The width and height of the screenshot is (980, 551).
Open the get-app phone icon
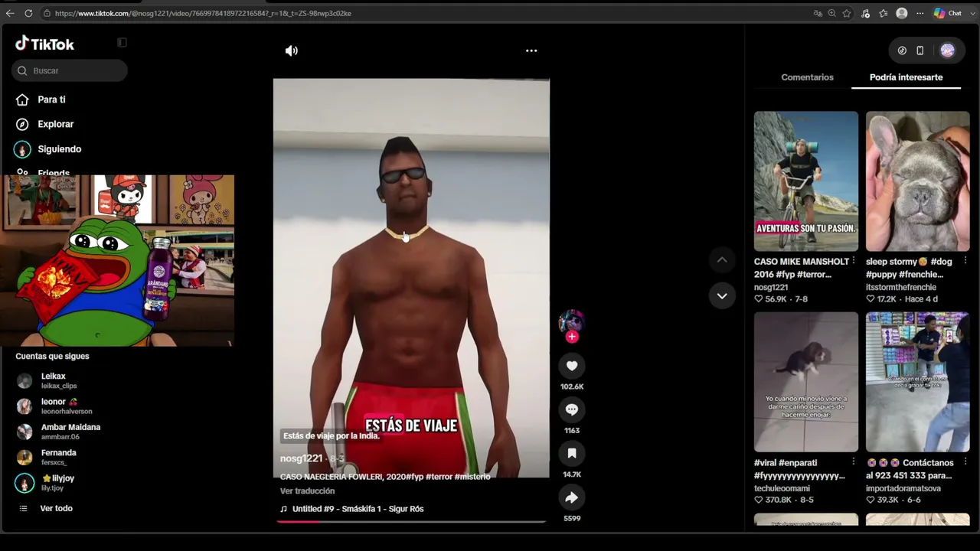pyautogui.click(x=920, y=51)
